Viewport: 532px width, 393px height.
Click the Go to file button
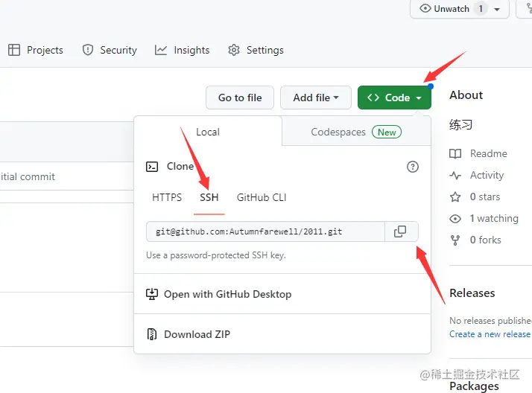pyautogui.click(x=240, y=98)
